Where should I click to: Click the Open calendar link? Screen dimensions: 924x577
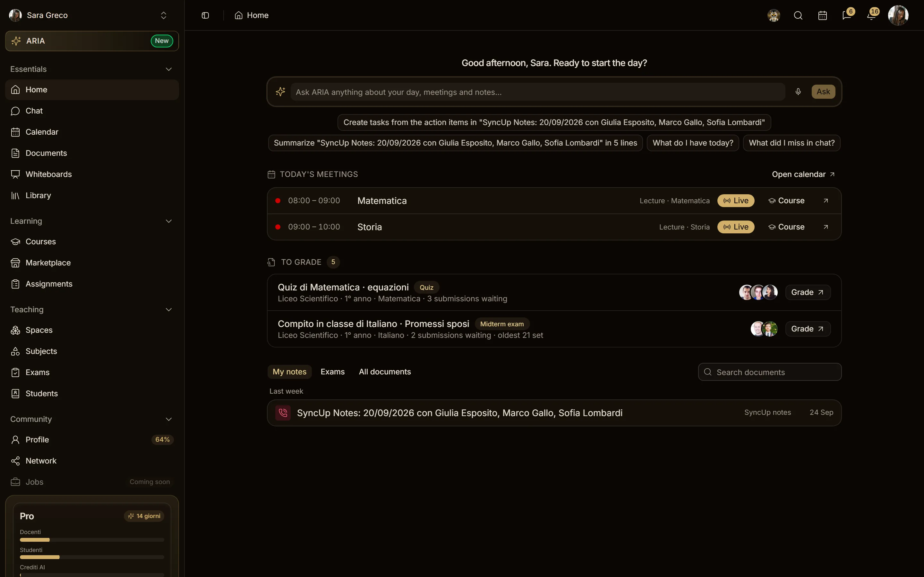(803, 174)
